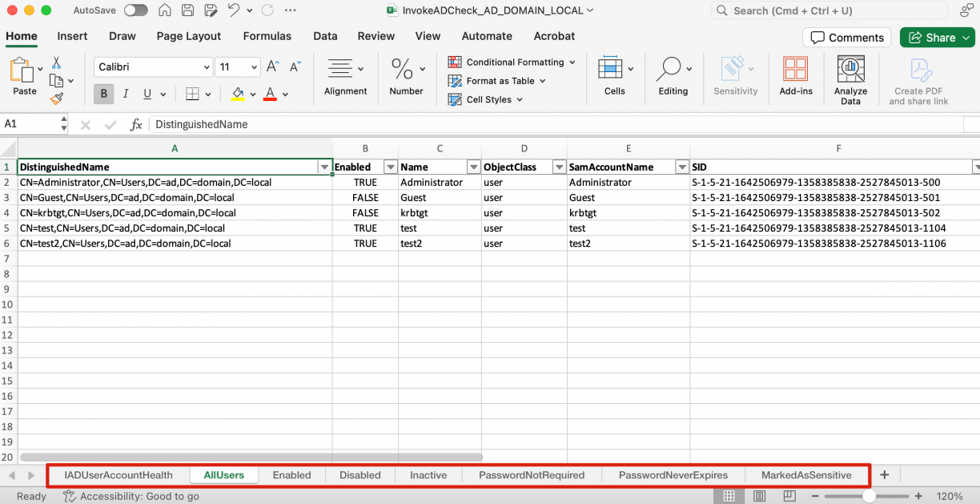Toggle Italic formatting button
The image size is (980, 504).
126,94
